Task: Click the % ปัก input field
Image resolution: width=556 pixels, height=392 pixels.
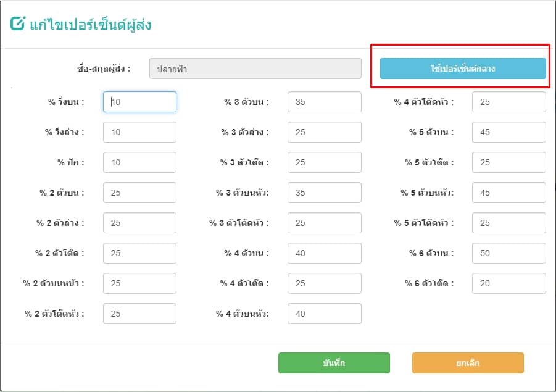Action: click(x=139, y=162)
